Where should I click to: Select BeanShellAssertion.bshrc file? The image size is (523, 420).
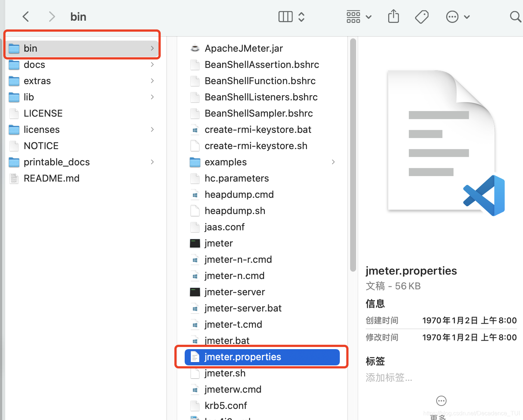[262, 65]
